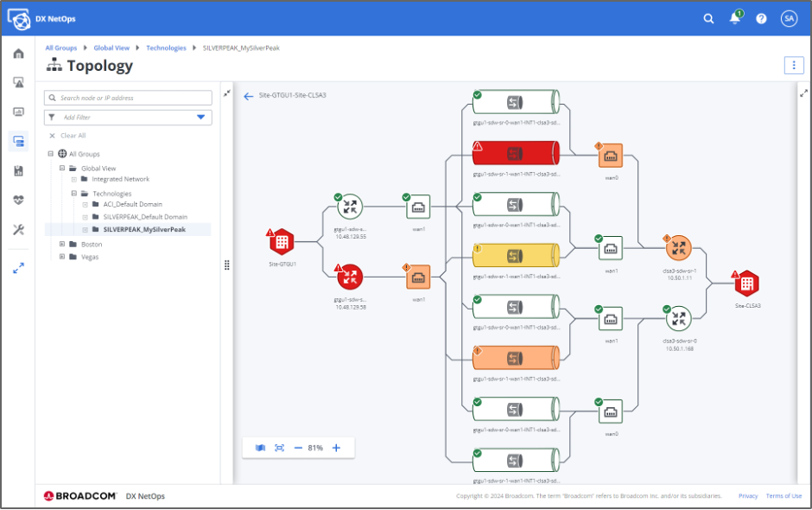
Task: Click the map legend icon in zoom toolbar
Action: pos(260,448)
